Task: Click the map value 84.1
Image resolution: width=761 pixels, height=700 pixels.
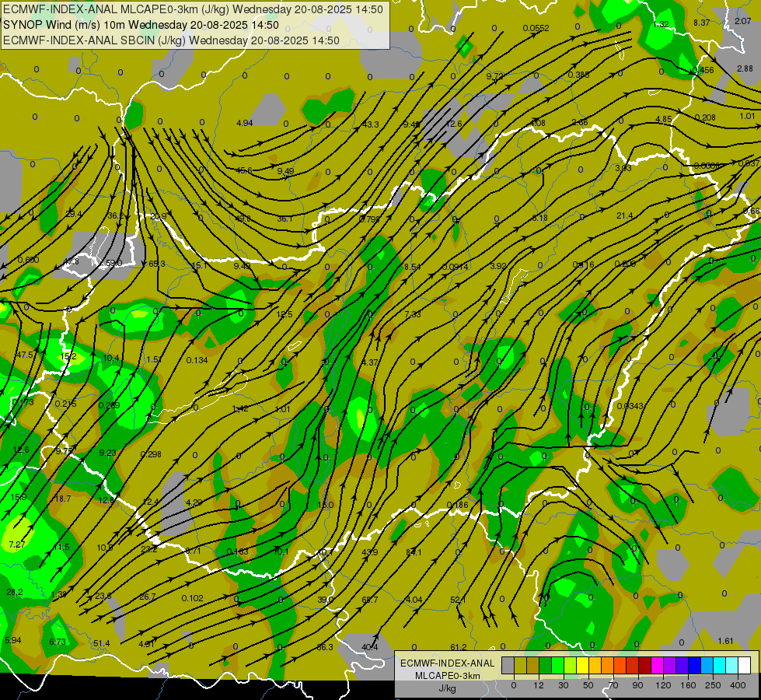Action: coord(414,552)
